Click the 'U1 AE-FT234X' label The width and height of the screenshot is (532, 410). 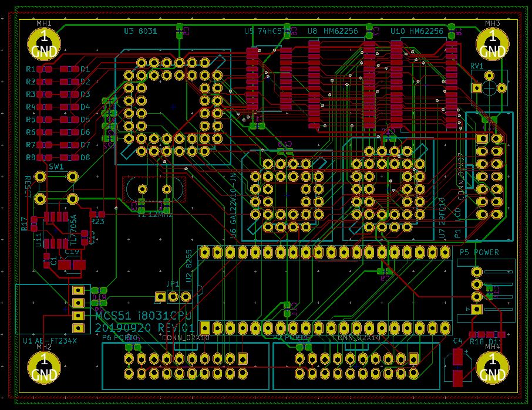(50, 341)
